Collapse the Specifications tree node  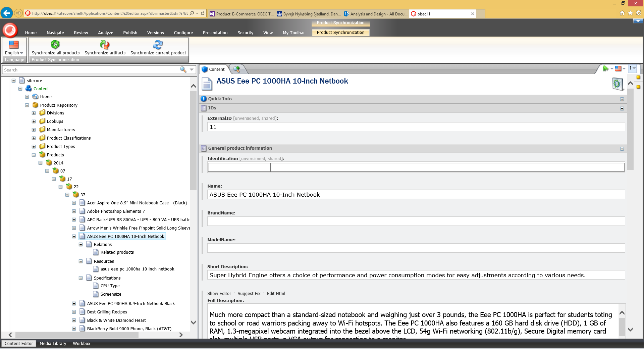80,278
